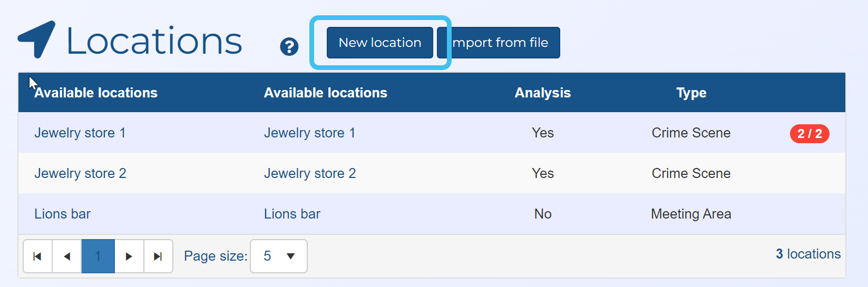
Task: Open Lions bar link in the first column
Action: point(63,214)
